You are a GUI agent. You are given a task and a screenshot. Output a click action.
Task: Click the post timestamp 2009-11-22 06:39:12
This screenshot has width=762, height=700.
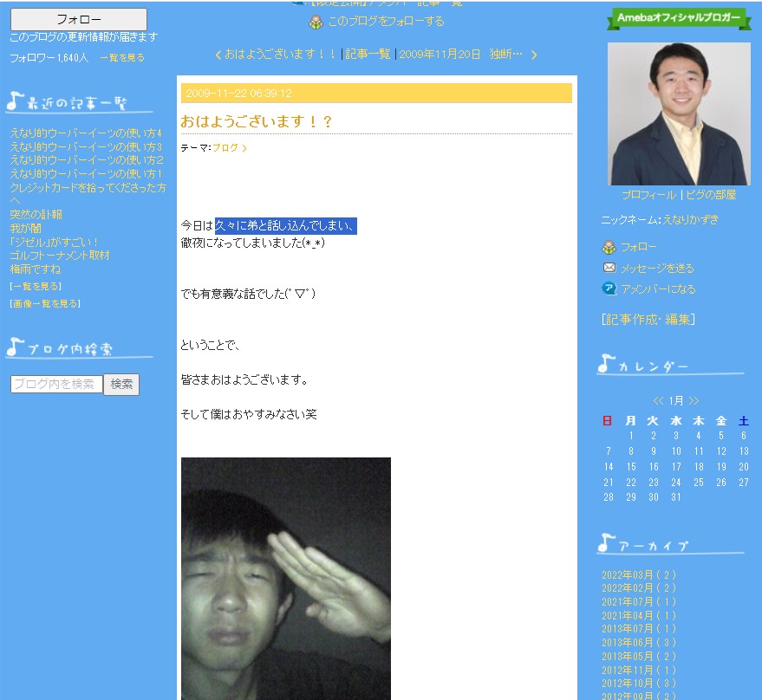pos(238,94)
